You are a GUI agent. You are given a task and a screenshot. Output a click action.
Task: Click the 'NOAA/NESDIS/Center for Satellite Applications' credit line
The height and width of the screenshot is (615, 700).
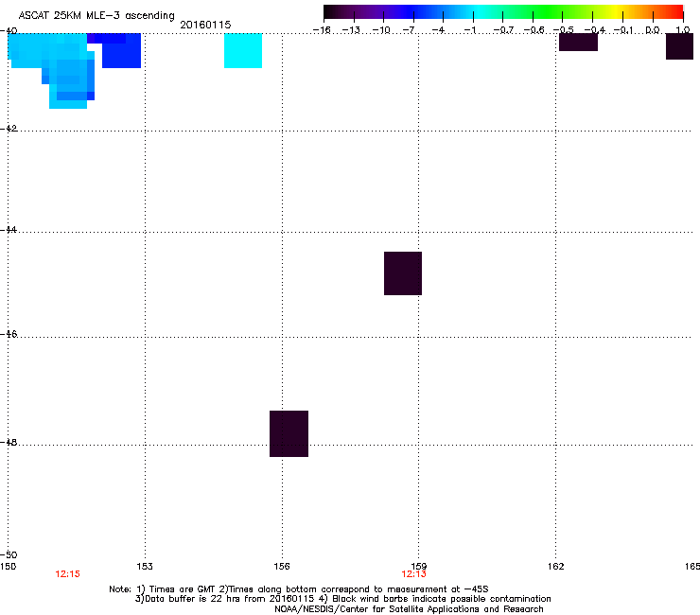pyautogui.click(x=409, y=609)
